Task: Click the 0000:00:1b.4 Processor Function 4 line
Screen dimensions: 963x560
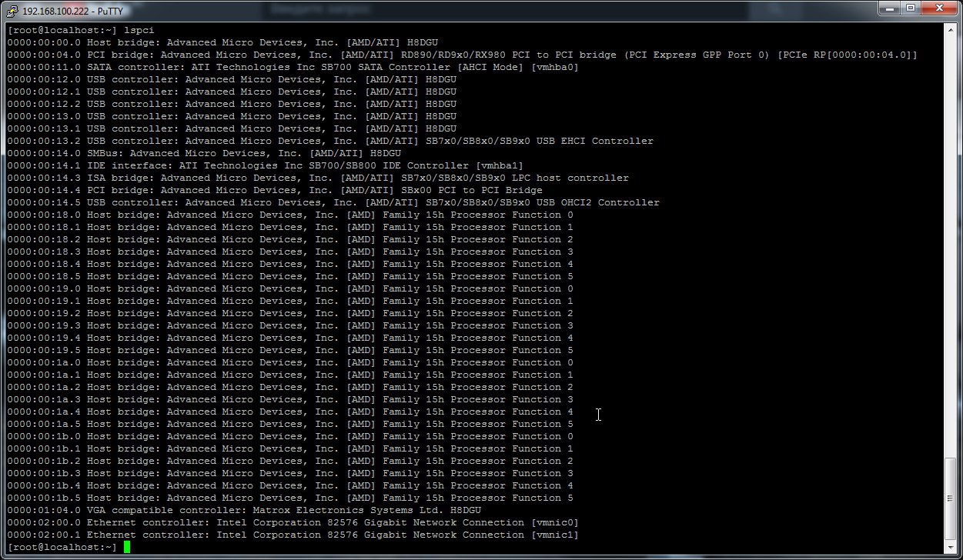Action: coord(290,485)
